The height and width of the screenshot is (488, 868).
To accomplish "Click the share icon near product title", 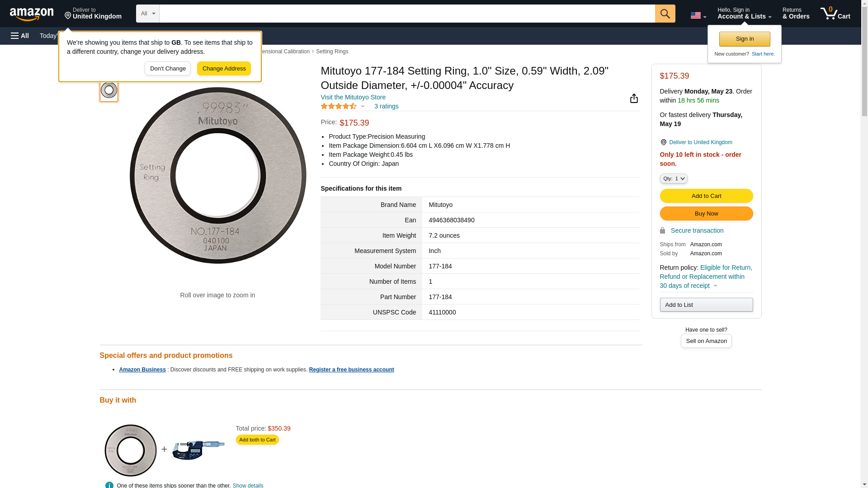I will tap(634, 99).
